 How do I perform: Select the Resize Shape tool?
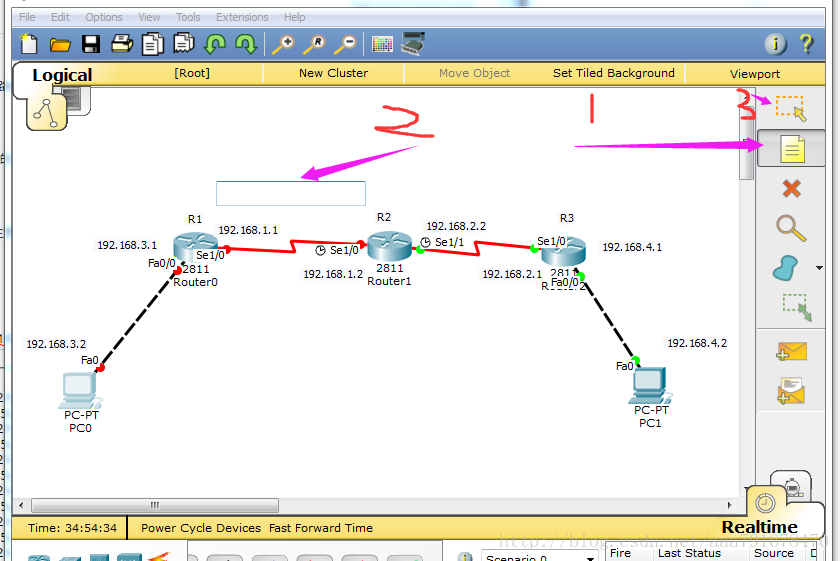tap(797, 307)
